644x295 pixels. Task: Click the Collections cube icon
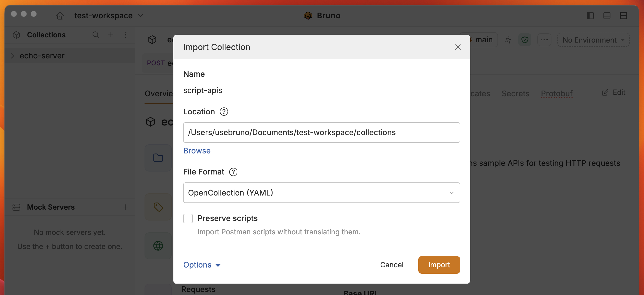coord(17,35)
